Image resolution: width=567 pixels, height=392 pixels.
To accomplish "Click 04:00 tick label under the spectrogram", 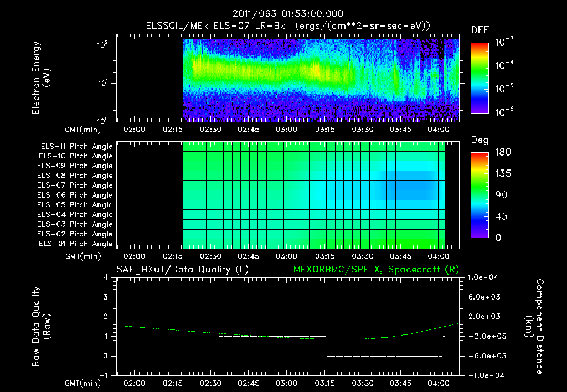I will coord(439,130).
